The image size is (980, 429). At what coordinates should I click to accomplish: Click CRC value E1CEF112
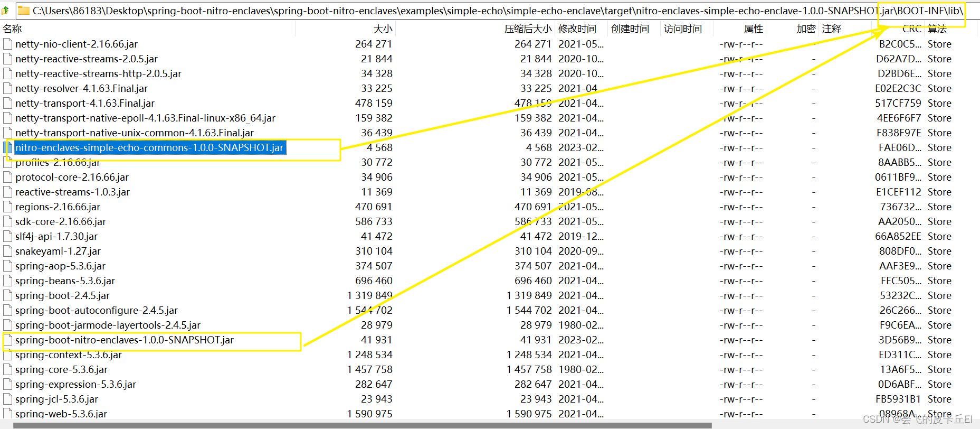(899, 192)
